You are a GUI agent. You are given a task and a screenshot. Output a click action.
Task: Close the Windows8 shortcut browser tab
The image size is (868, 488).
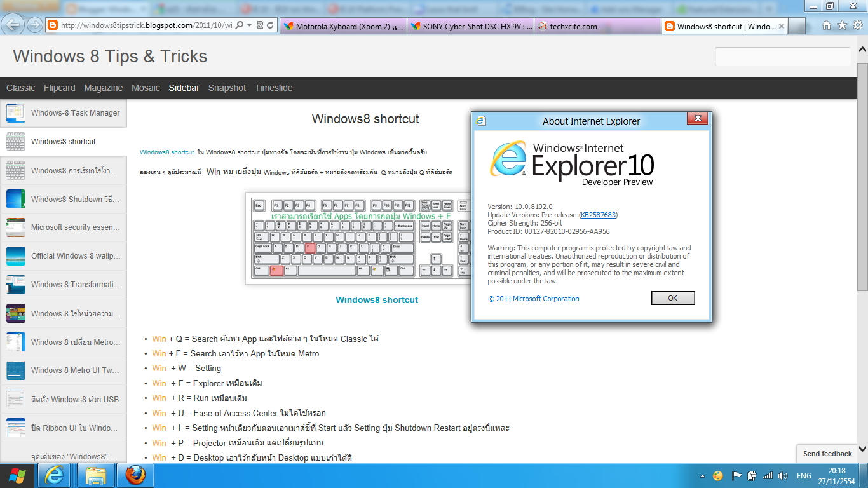click(781, 26)
